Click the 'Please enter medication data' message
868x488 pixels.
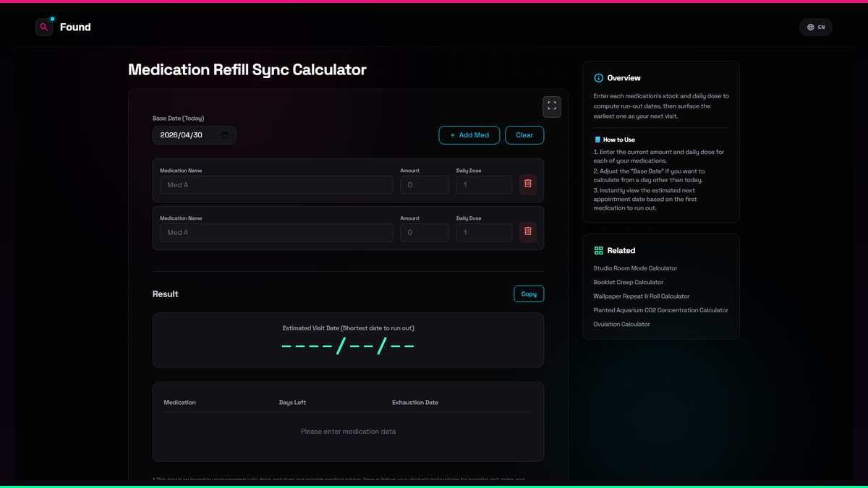tap(348, 432)
